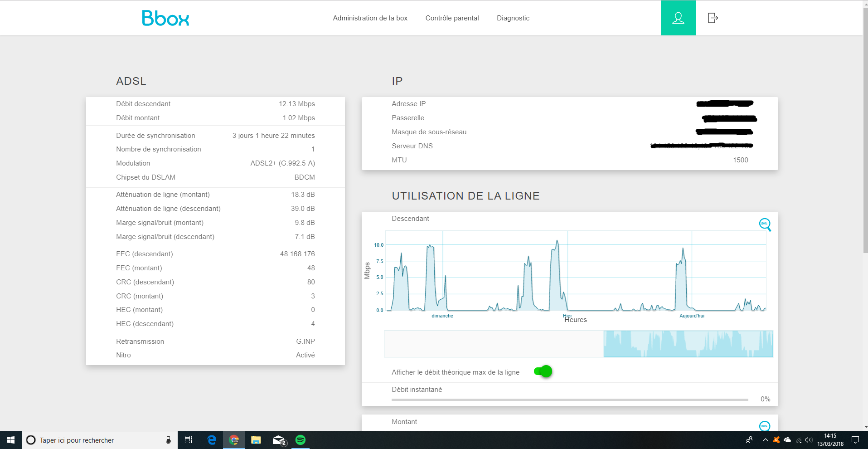Click the UTILISATION DE LA LIGNE heading
Viewport: 868px width, 449px height.
466,196
